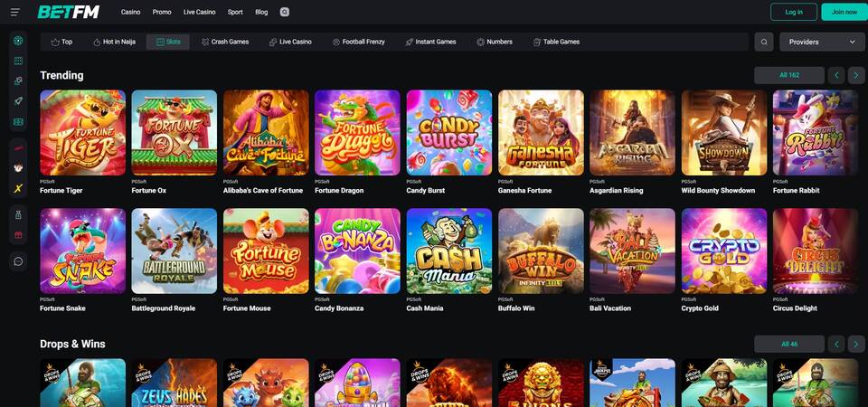Open the chat support bubble icon
Screen dimensions: 868x407
(x=18, y=261)
